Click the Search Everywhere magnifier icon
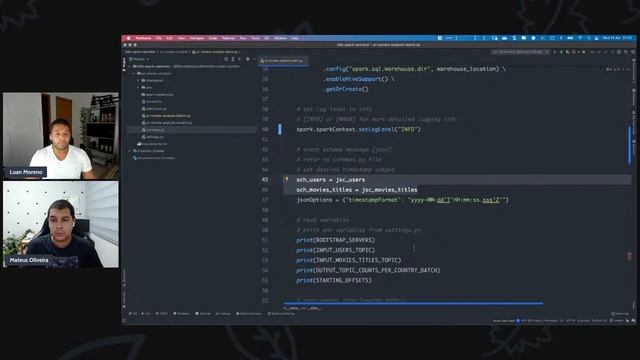 pos(633,52)
